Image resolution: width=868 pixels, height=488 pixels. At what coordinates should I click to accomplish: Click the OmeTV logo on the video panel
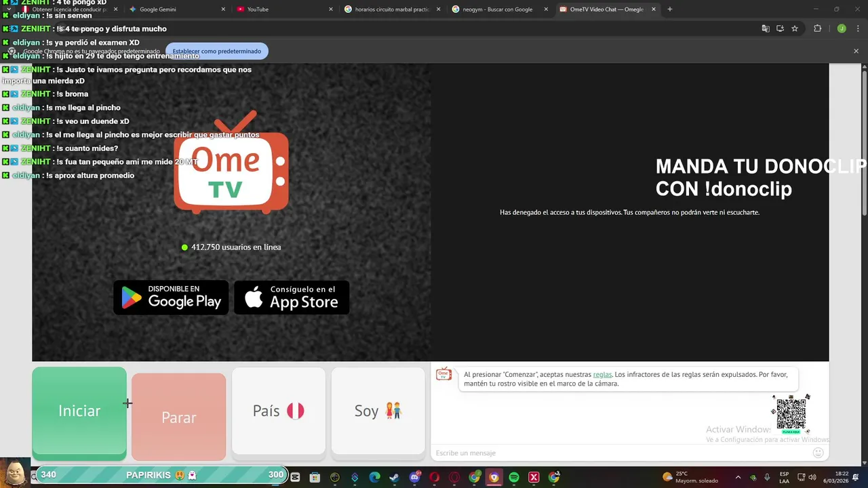click(231, 163)
